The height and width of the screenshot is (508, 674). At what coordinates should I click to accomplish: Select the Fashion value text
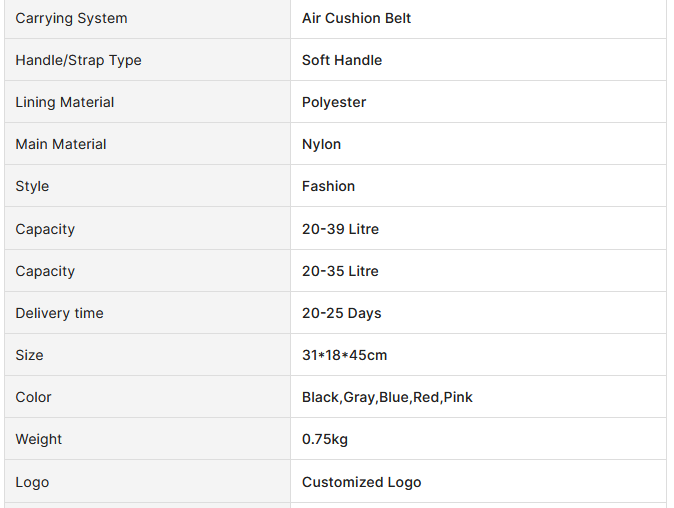[x=328, y=186]
